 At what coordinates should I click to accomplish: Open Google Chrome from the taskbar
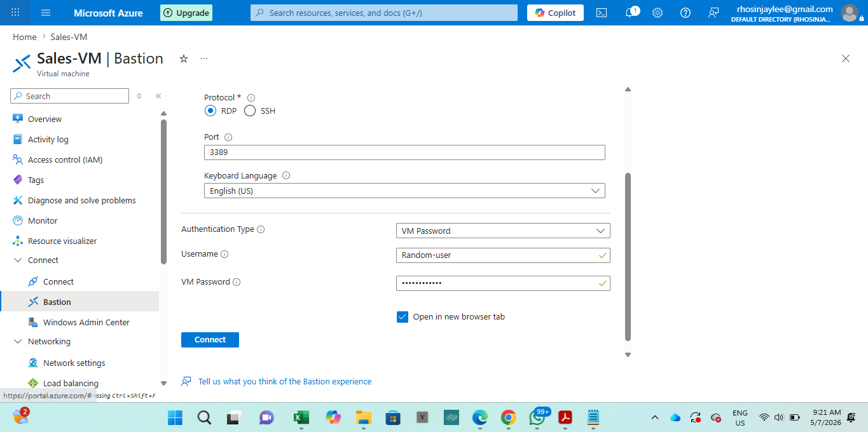(x=508, y=417)
